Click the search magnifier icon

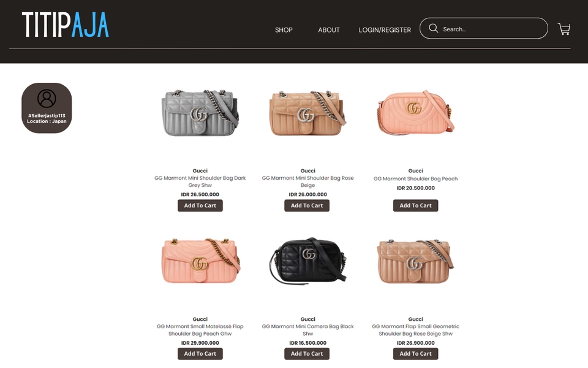click(433, 28)
